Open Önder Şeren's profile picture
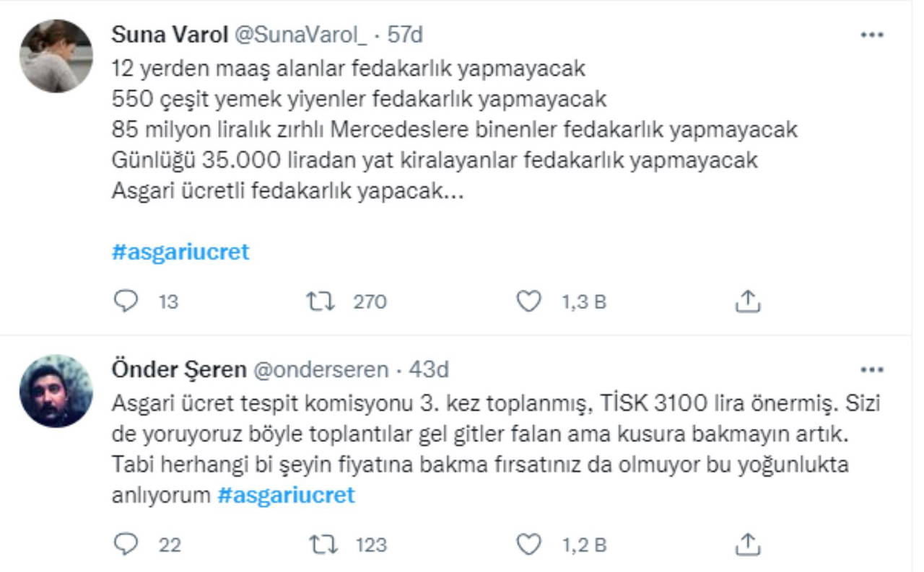Viewport: 924px width, 572px height. click(56, 390)
